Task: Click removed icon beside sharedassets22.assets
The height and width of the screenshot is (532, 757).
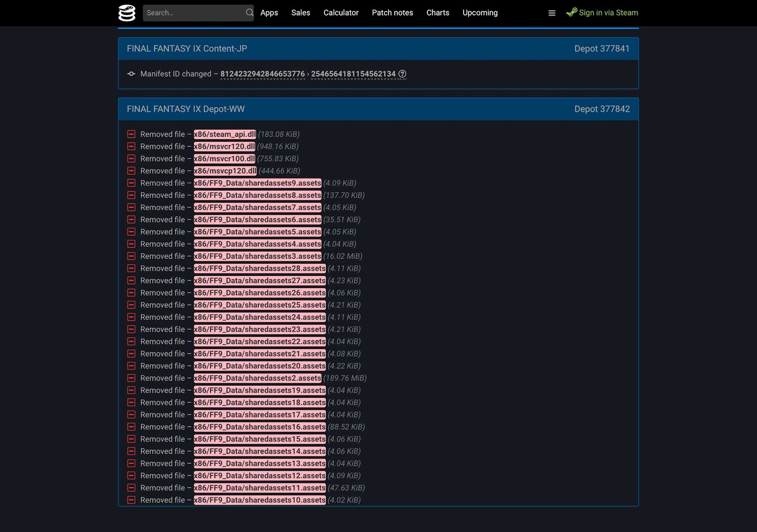Action: pyautogui.click(x=131, y=341)
